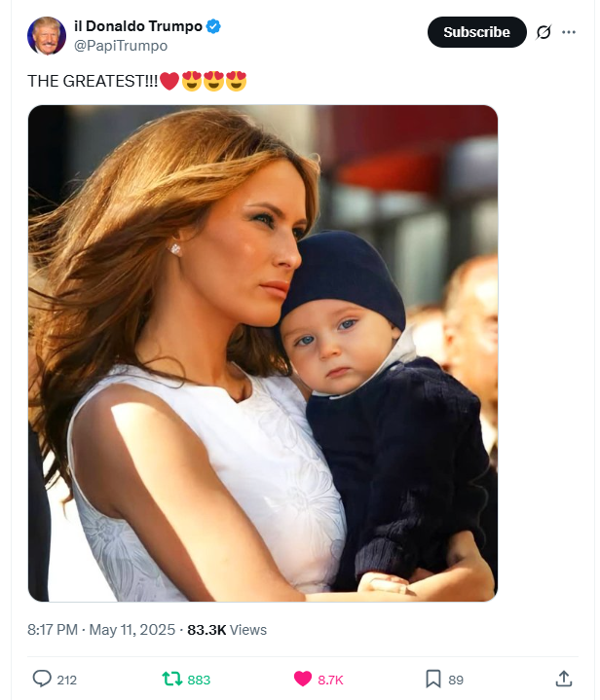Screen dimensions: 600x700
Task: Click the green repost arrows icon
Action: (171, 680)
